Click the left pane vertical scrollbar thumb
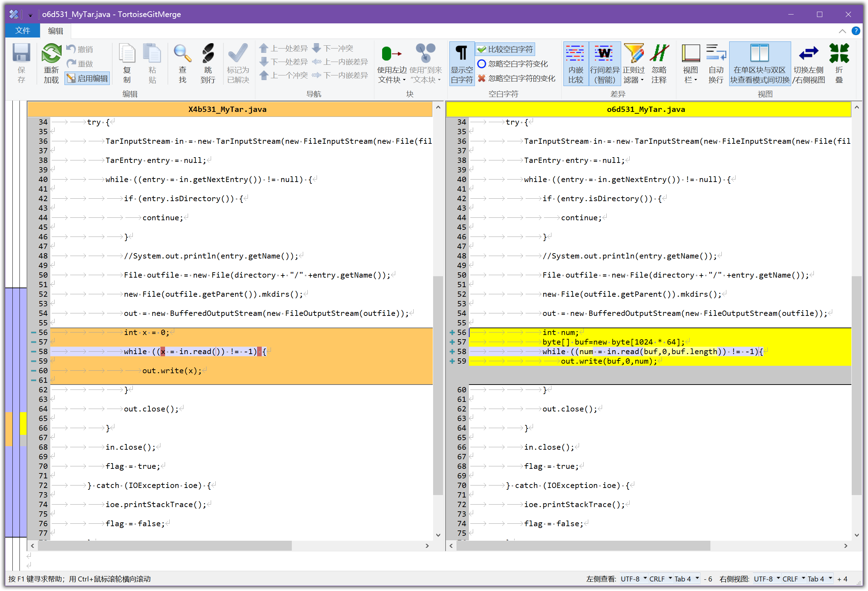The height and width of the screenshot is (591, 868). click(438, 385)
